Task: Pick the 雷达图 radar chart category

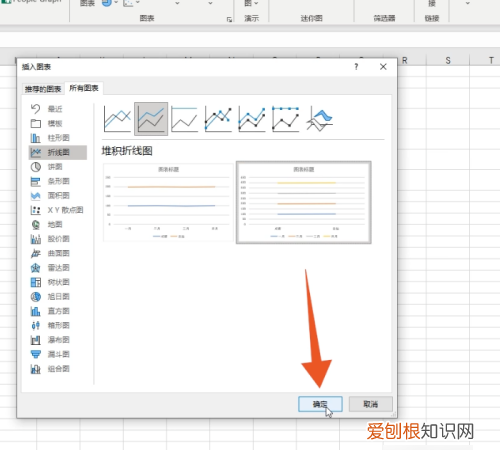Action: (x=57, y=268)
